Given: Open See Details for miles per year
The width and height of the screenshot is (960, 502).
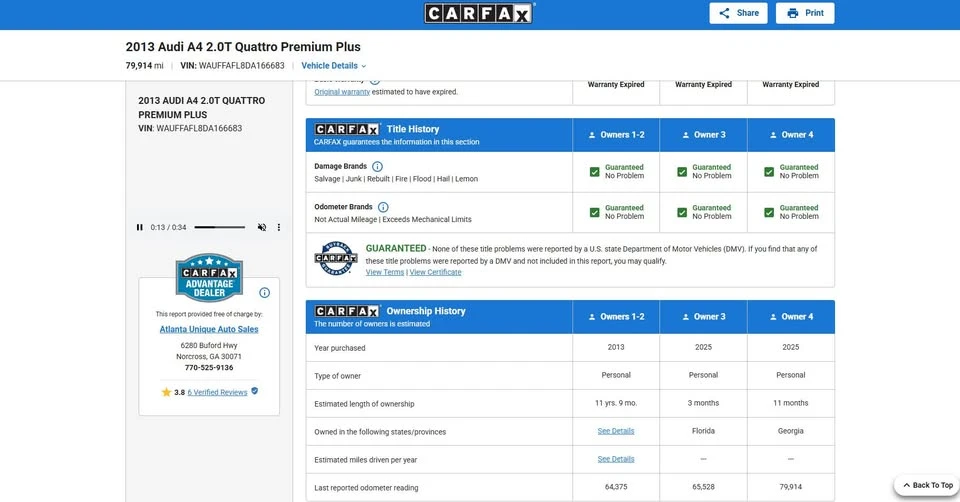Looking at the screenshot, I should point(616,459).
